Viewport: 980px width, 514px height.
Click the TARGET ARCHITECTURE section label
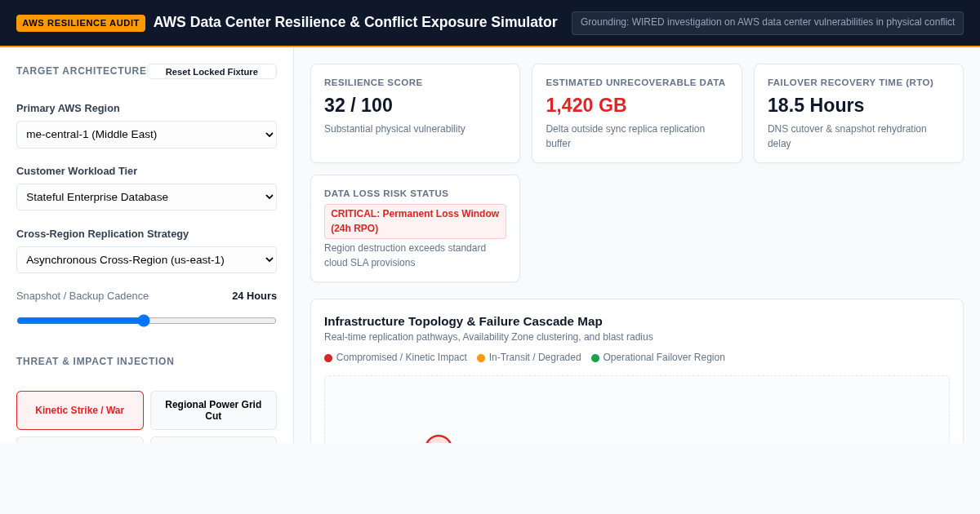[x=82, y=71]
